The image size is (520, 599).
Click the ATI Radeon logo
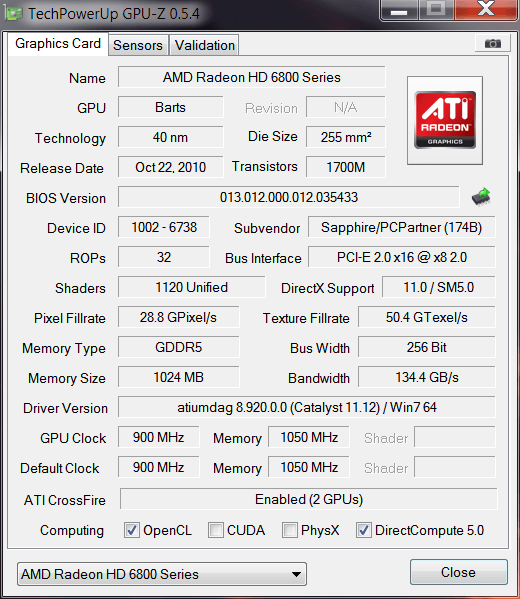click(x=445, y=120)
